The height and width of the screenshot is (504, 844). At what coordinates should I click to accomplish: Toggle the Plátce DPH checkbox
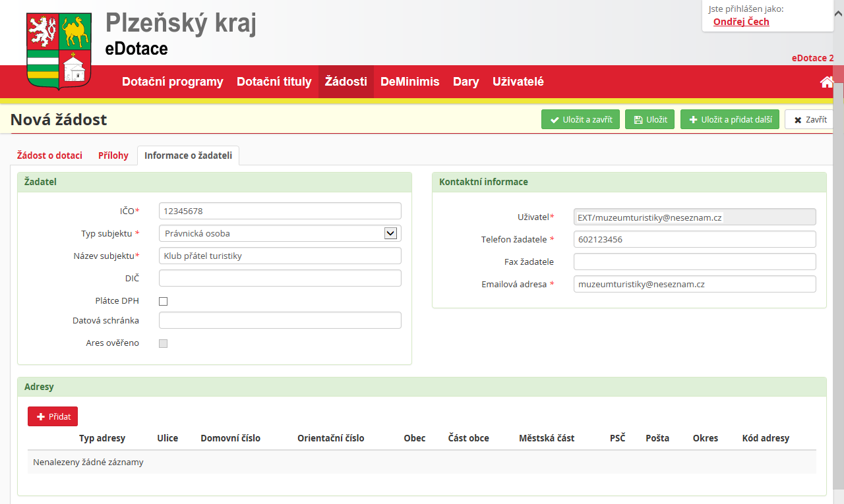(x=164, y=301)
